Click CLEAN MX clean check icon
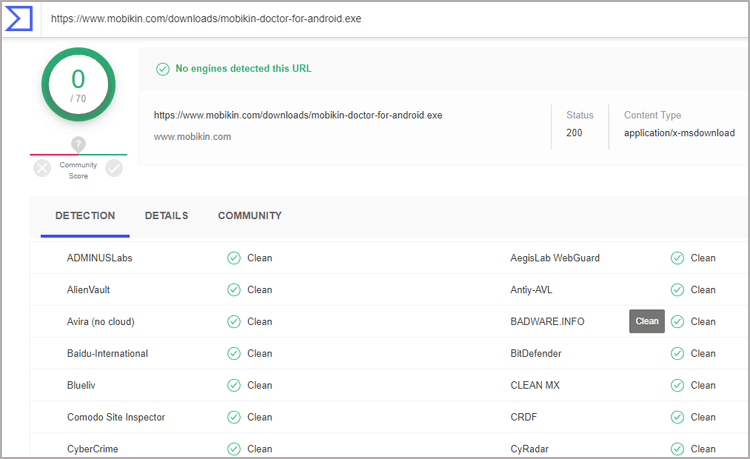750x459 pixels. 677,385
